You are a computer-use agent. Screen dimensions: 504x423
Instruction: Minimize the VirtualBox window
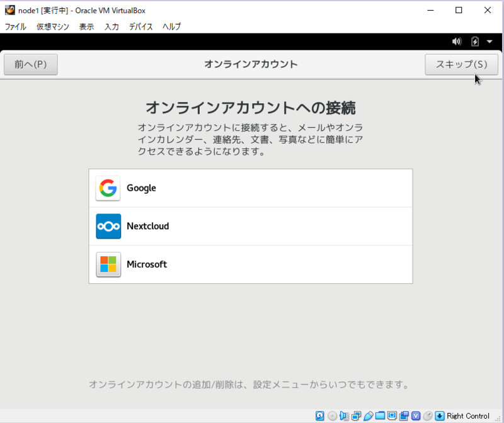tap(430, 10)
